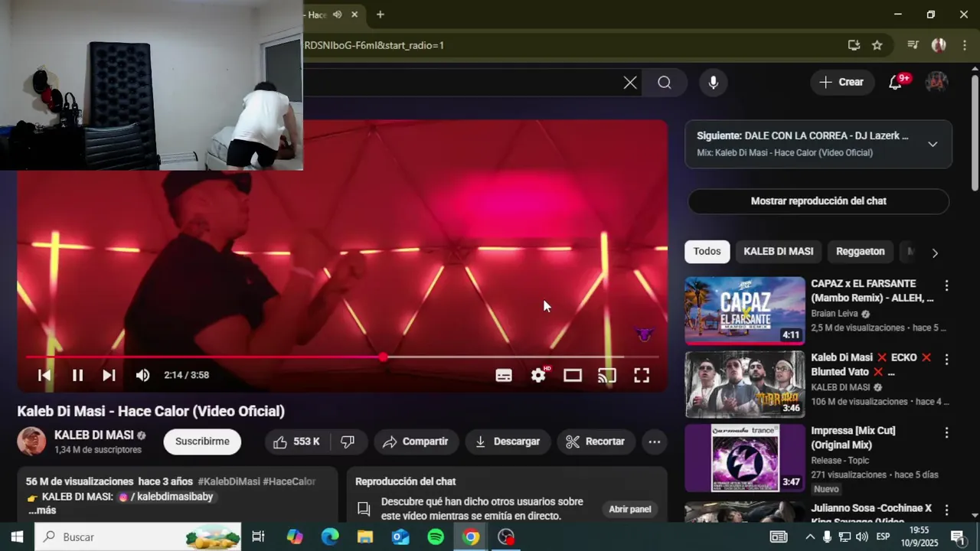The image size is (980, 551).
Task: Click the Descargar button
Action: 508,442
